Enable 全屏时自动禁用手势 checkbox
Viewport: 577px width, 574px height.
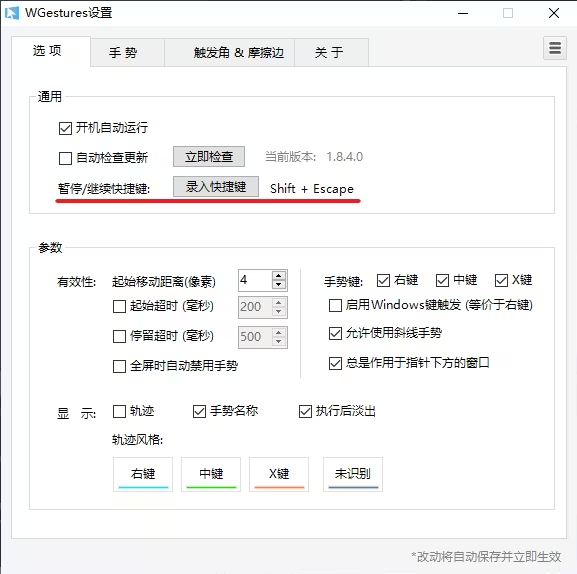click(x=119, y=366)
